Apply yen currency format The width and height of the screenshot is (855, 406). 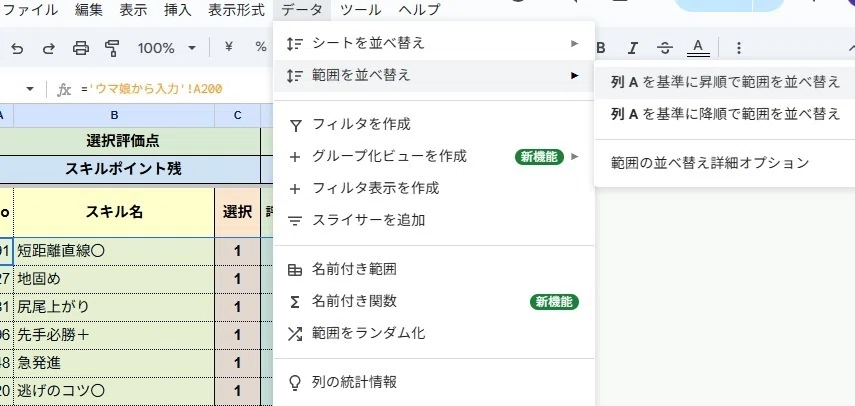[229, 47]
